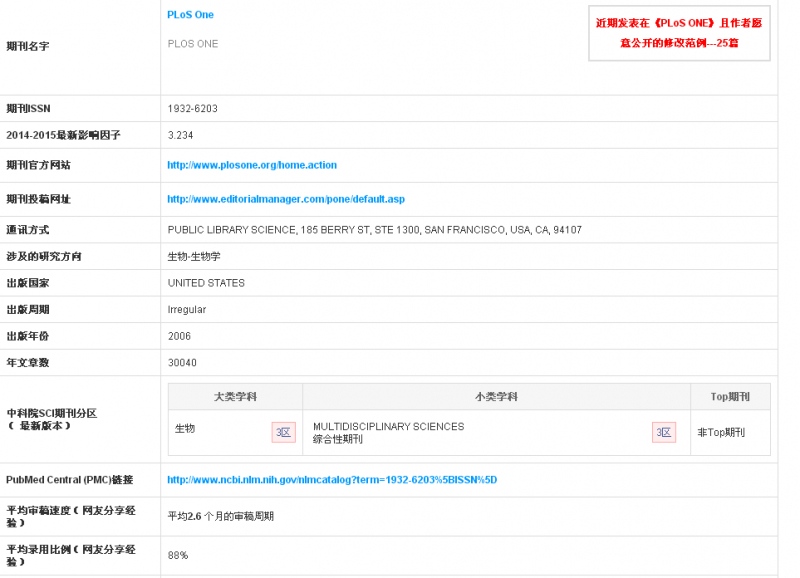Select the 平均录用比例 row label
Screen dimensions: 800x578
[71, 555]
